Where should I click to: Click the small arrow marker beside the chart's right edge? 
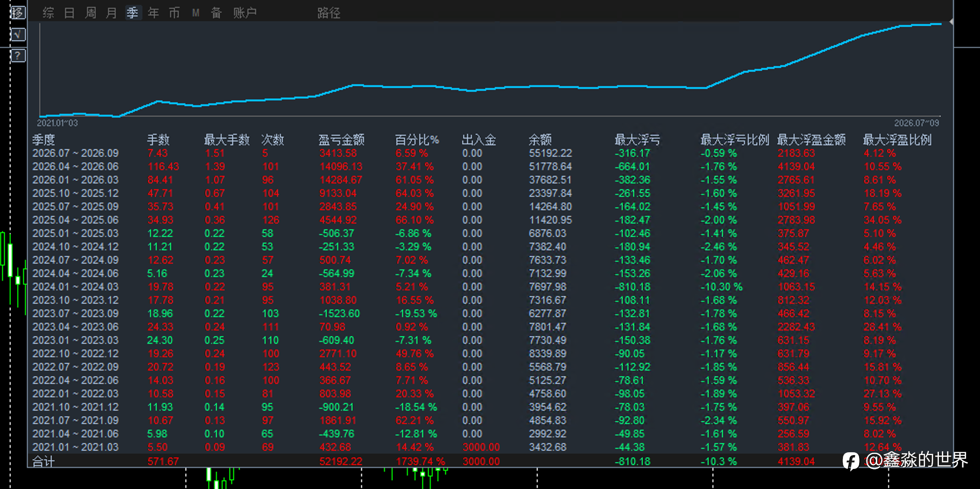(951, 22)
